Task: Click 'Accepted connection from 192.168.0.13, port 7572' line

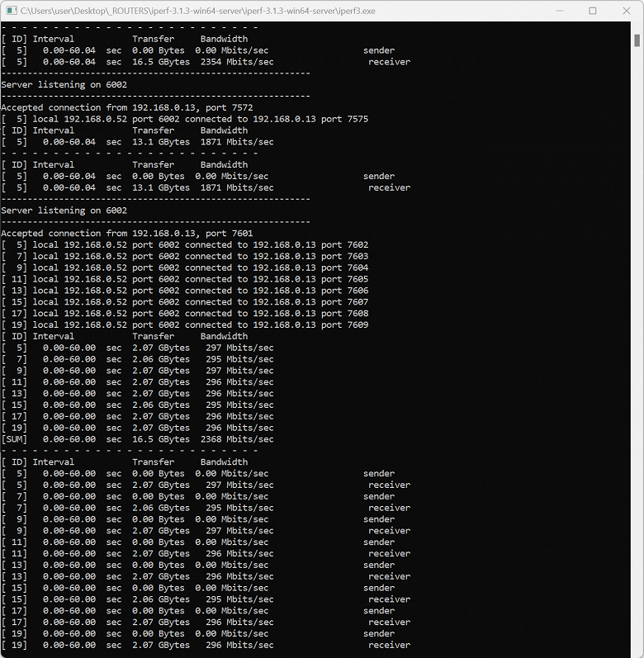Action: pyautogui.click(x=127, y=107)
